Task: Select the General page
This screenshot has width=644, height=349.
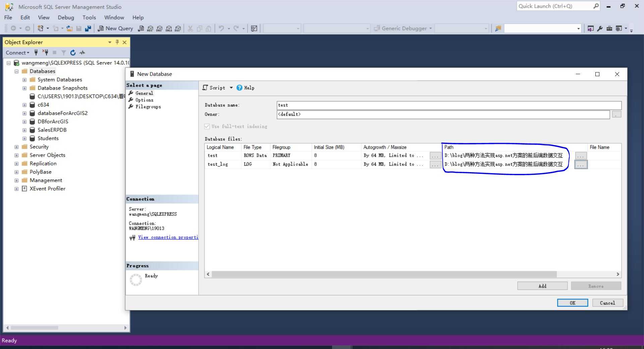Action: pyautogui.click(x=144, y=93)
